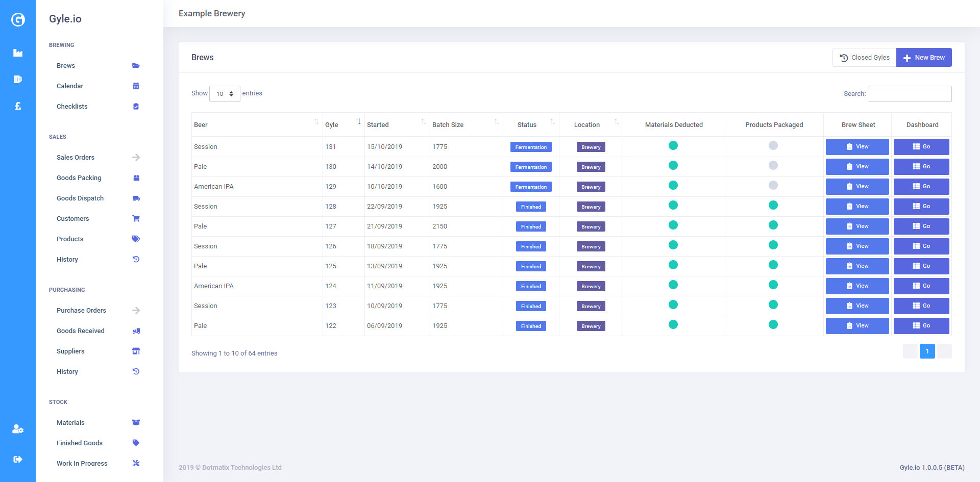
Task: Toggle Materials Deducted dot for gyle 130
Action: click(x=673, y=166)
